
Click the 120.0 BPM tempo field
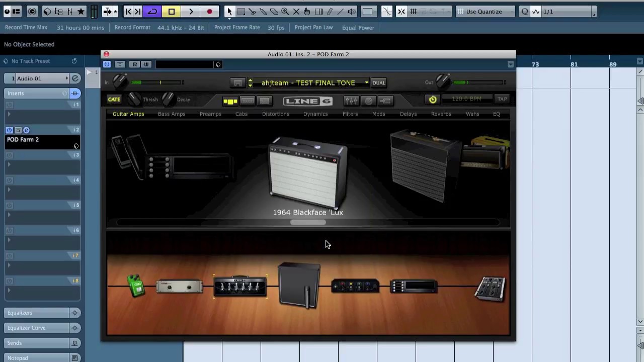coord(466,99)
